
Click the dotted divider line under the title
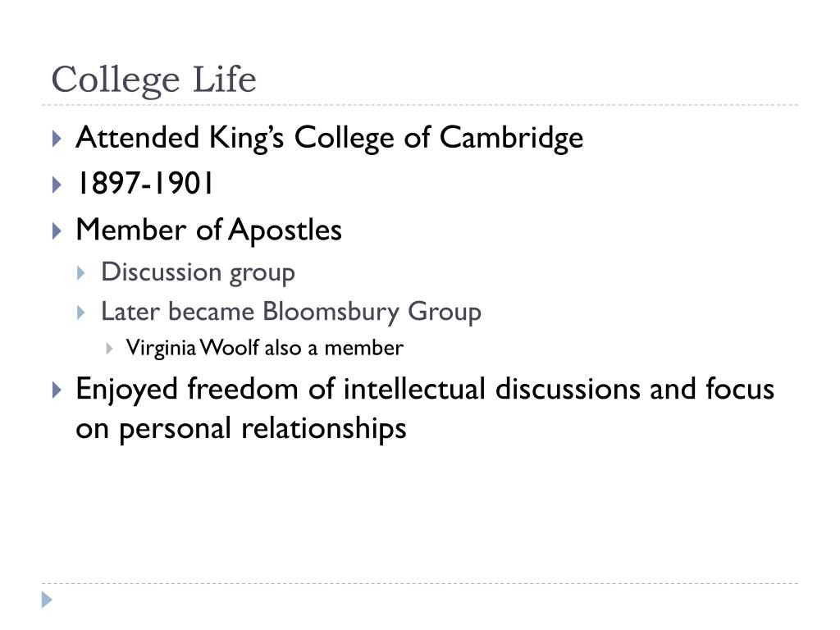[x=420, y=105]
